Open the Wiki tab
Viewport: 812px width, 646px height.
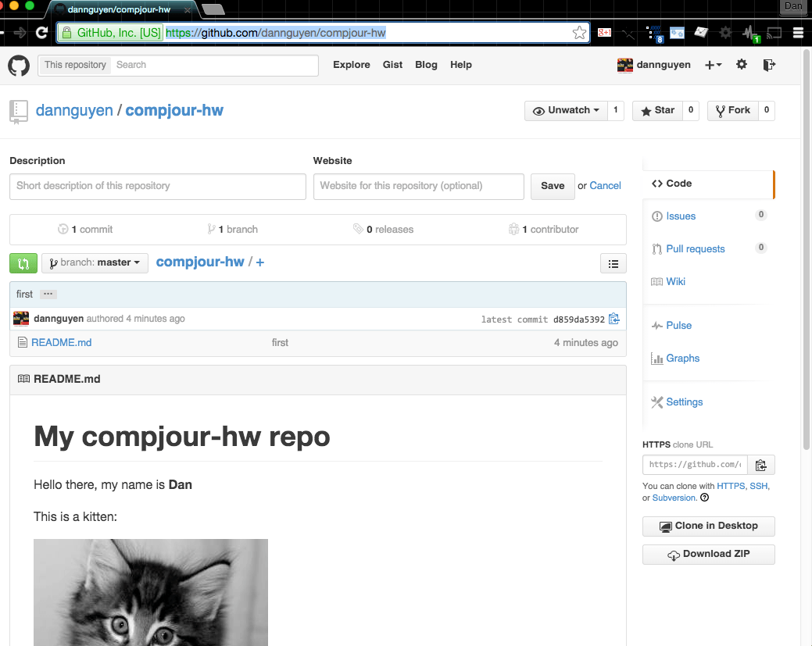click(x=675, y=281)
